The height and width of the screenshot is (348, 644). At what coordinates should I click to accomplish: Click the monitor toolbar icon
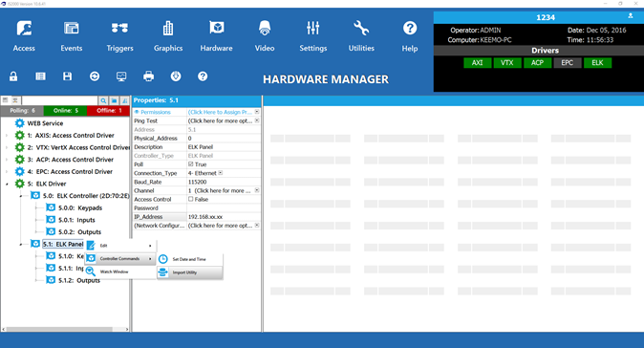[x=121, y=76]
